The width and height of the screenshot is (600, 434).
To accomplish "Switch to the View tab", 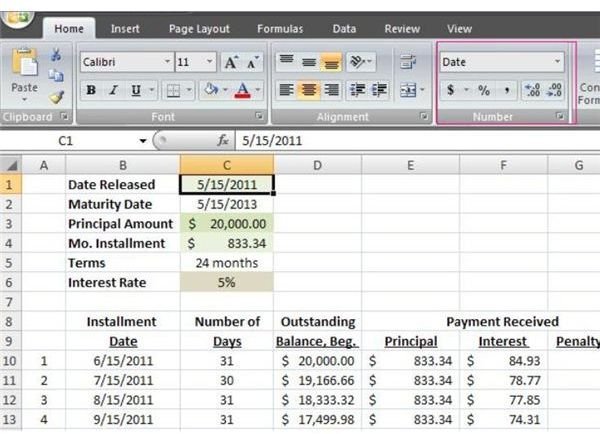I will point(460,29).
